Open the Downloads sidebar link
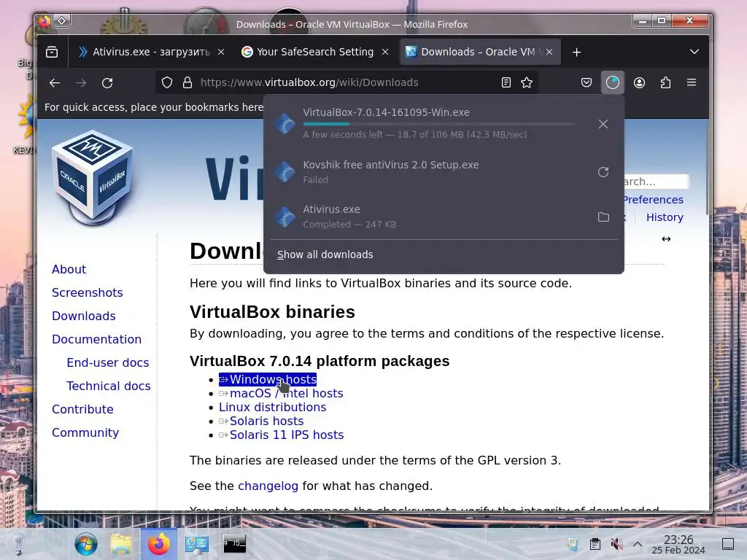 coord(83,316)
